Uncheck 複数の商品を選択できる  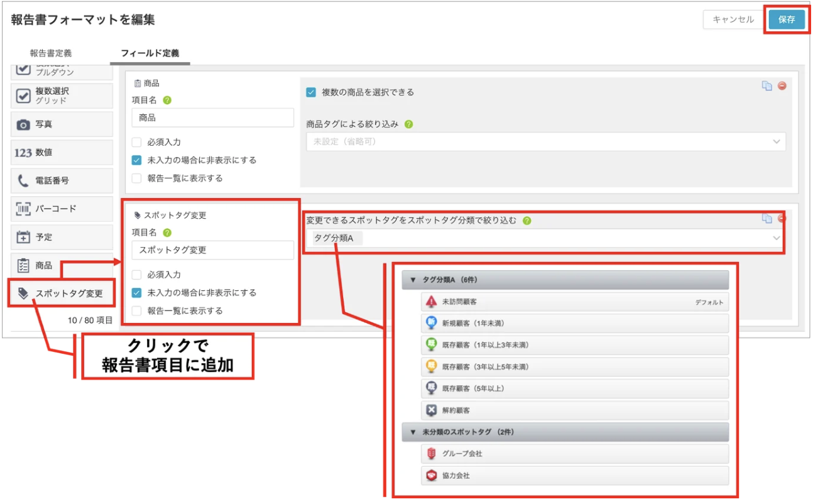[x=311, y=92]
